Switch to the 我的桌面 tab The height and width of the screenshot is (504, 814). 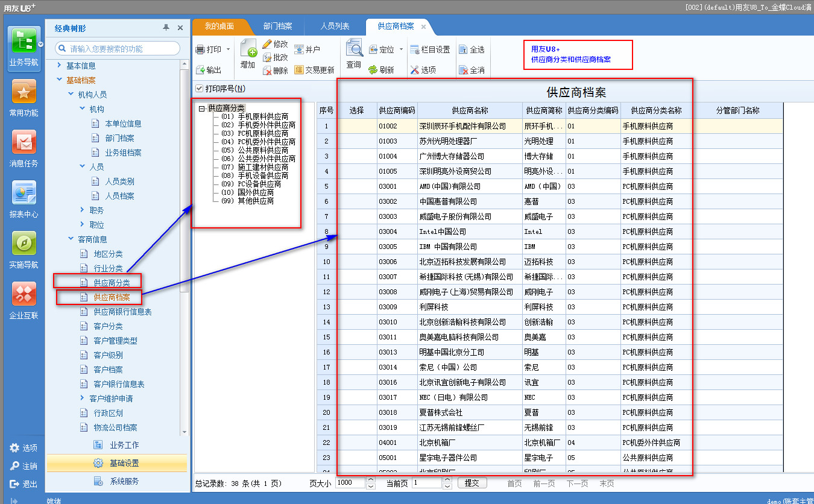219,27
